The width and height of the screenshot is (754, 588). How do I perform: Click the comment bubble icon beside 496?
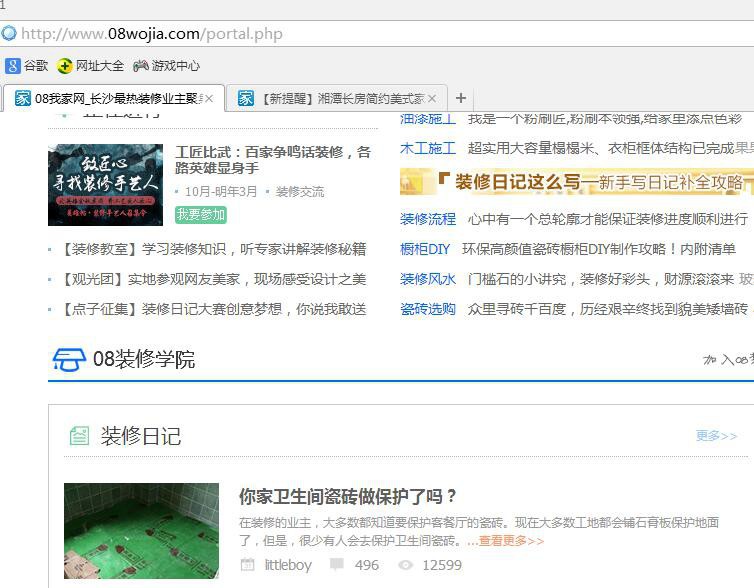pyautogui.click(x=337, y=565)
